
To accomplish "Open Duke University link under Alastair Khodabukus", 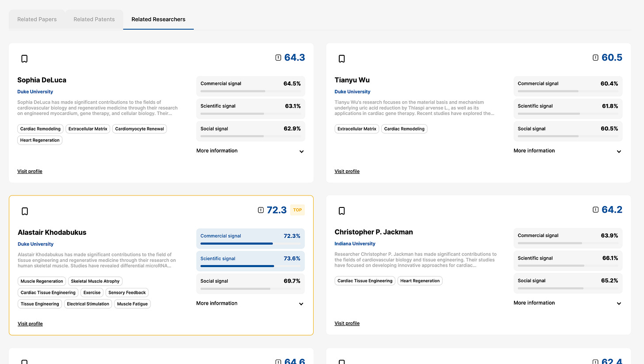I will 36,244.
